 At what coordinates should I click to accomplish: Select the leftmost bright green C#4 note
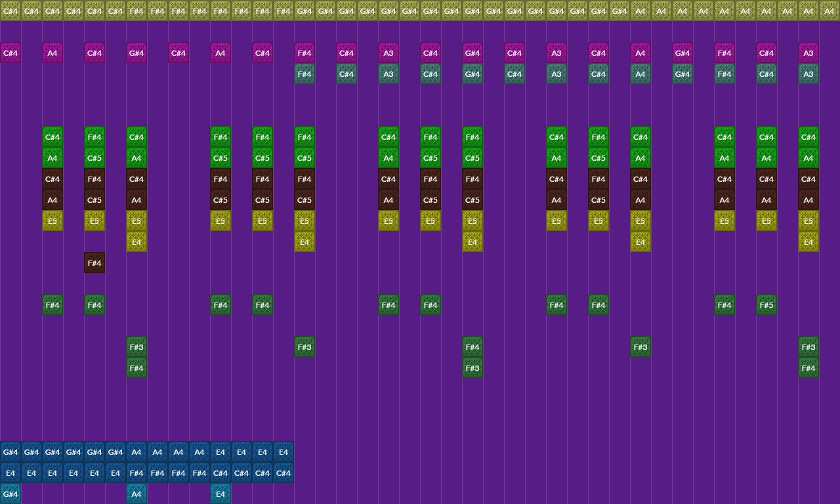point(52,137)
